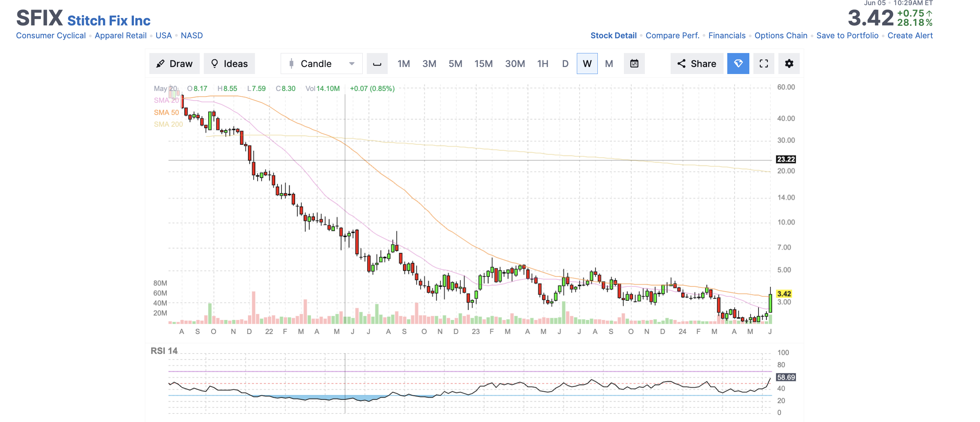980x422 pixels.
Task: Switch to the daily D interval
Action: (x=565, y=64)
